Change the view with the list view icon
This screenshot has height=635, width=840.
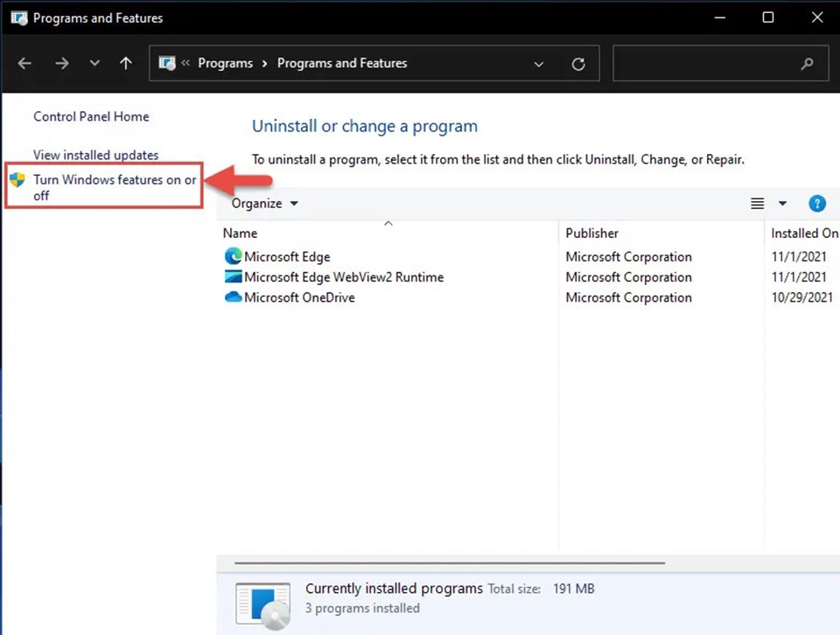point(756,203)
